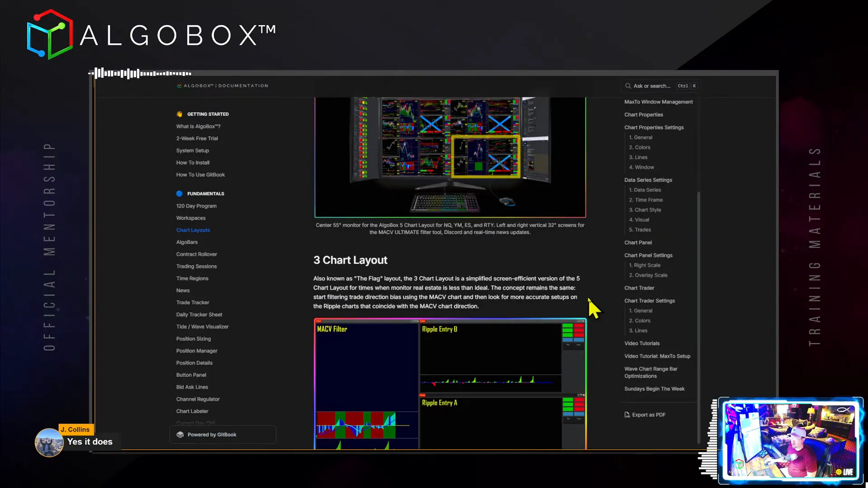
Task: Open Position Manager page
Action: coord(197,351)
